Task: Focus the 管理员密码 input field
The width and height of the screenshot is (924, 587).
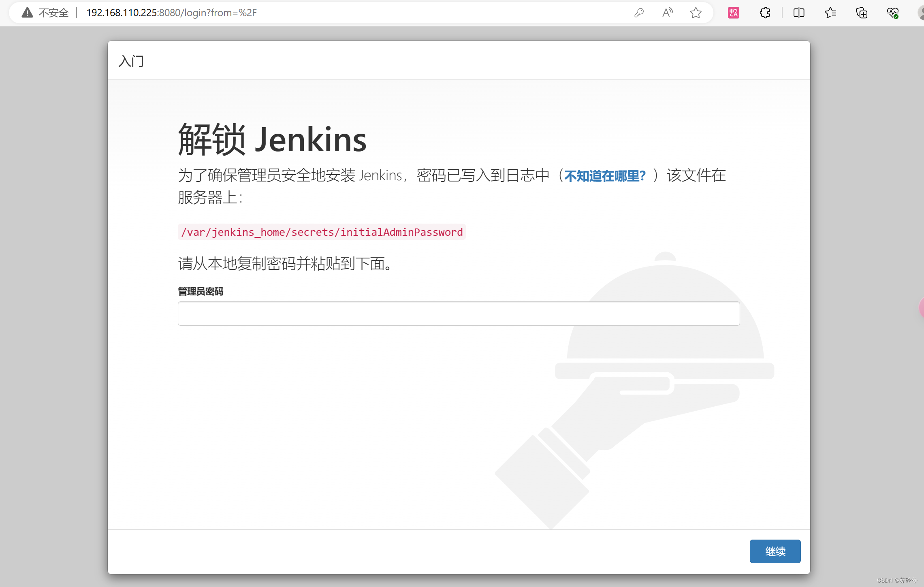Action: coord(459,313)
